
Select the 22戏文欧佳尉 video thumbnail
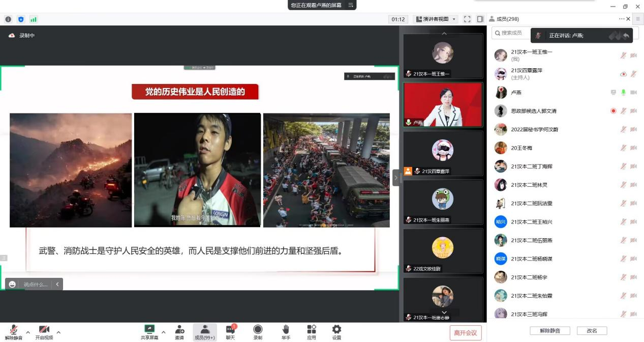(x=443, y=250)
